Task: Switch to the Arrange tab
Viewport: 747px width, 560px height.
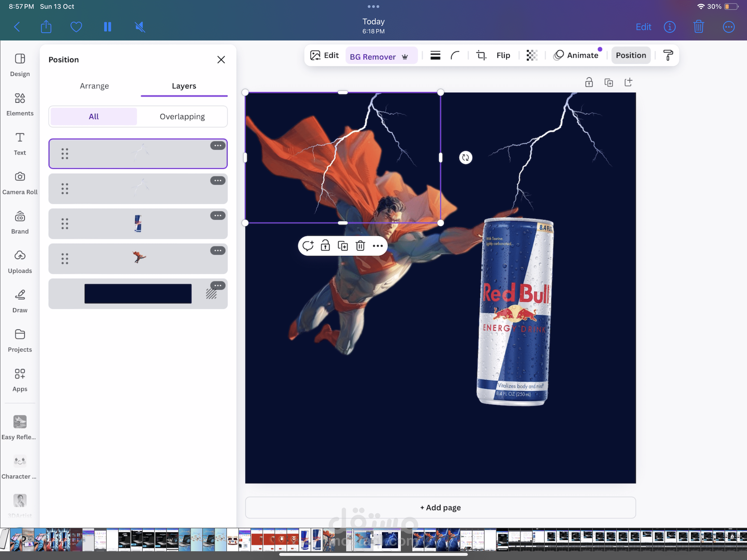Action: 94,86
